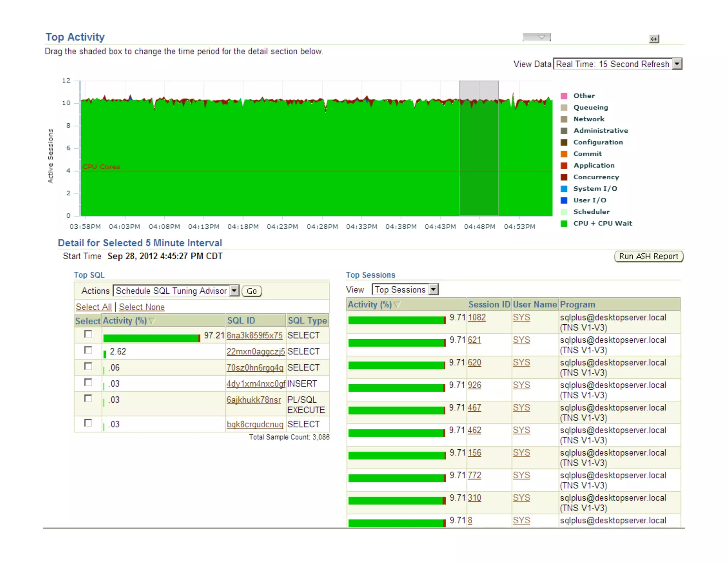Image resolution: width=728 pixels, height=562 pixels.
Task: Click the Commit legend orange square
Action: pos(564,154)
